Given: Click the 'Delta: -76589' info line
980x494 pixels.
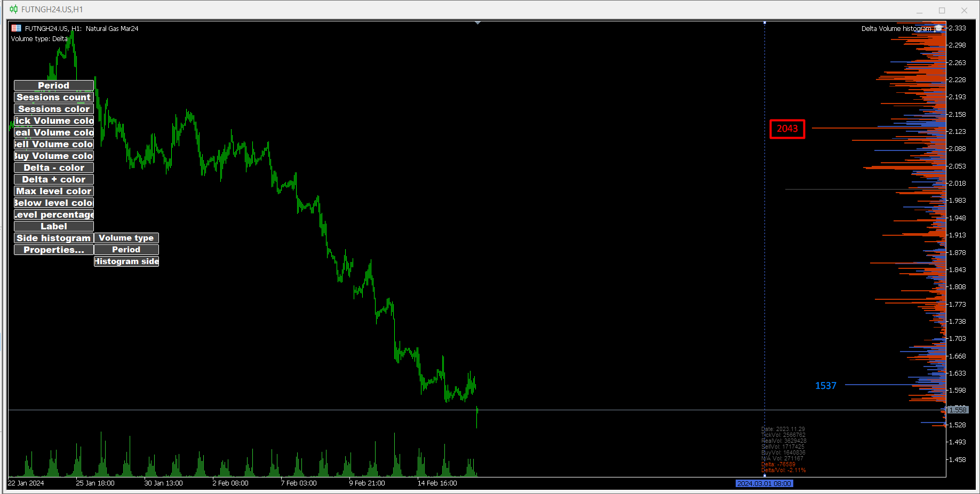Looking at the screenshot, I should (x=778, y=464).
